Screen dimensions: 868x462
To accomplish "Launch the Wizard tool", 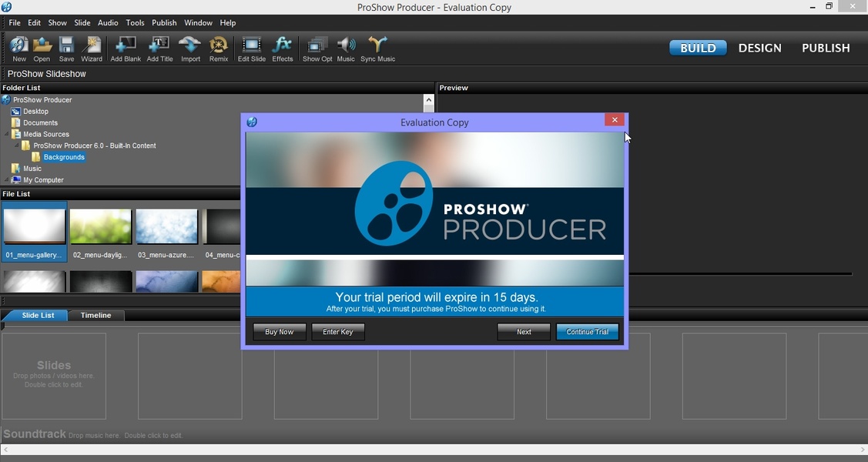I will pos(92,49).
